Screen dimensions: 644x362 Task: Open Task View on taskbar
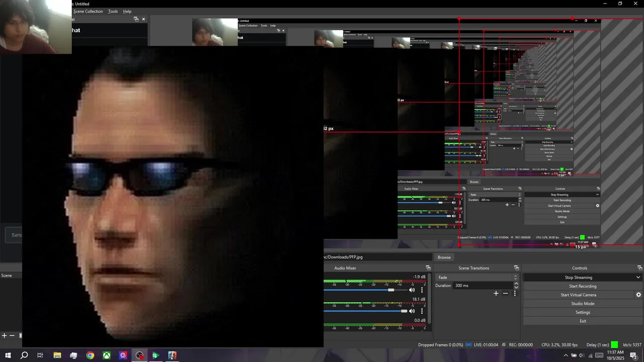pos(40,355)
